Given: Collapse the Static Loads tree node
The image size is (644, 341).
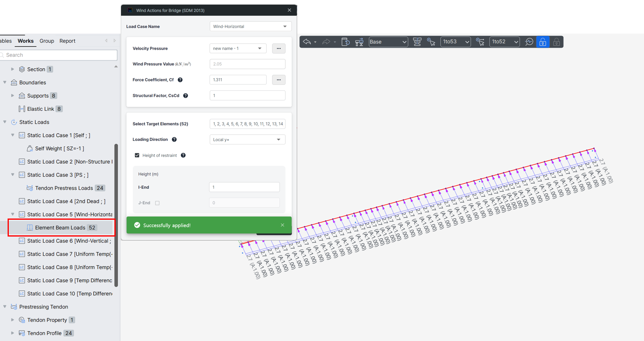Looking at the screenshot, I should pyautogui.click(x=5, y=122).
